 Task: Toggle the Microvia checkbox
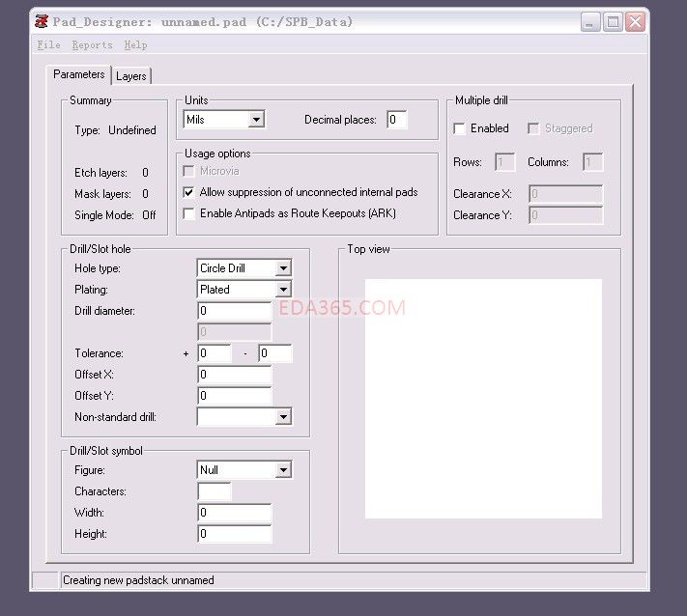pos(188,171)
